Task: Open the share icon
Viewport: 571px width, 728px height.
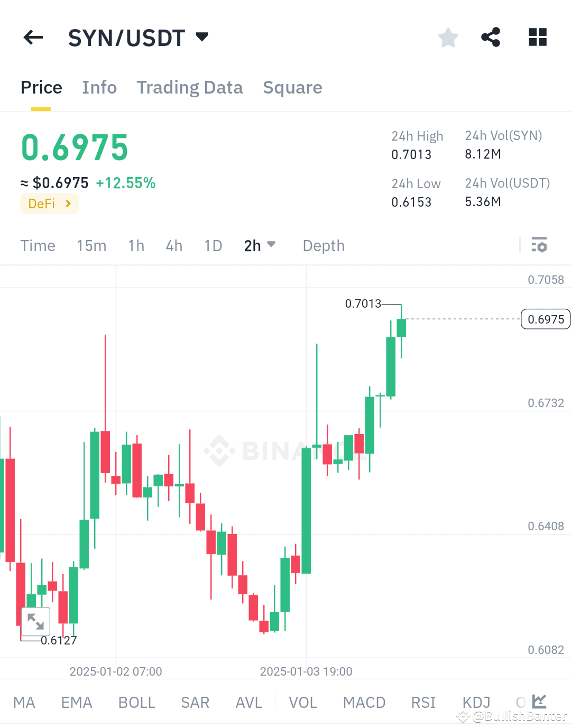Action: coord(491,37)
